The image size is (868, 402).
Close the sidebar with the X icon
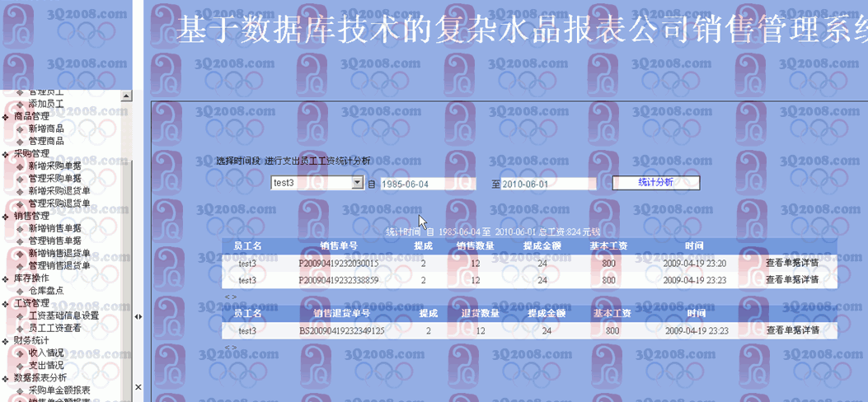138,387
